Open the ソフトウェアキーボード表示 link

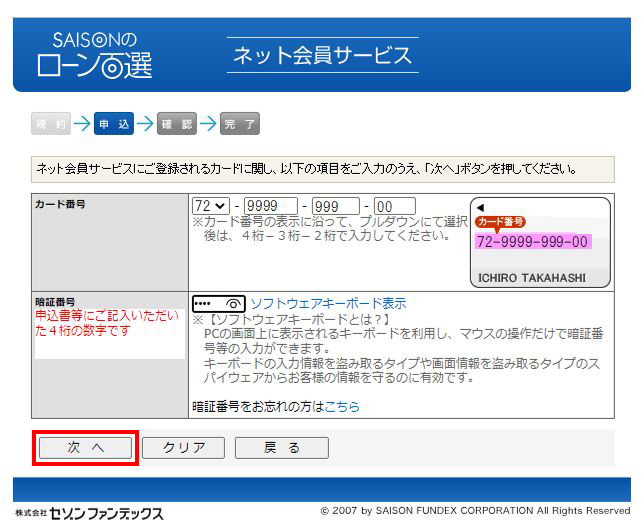(x=328, y=303)
